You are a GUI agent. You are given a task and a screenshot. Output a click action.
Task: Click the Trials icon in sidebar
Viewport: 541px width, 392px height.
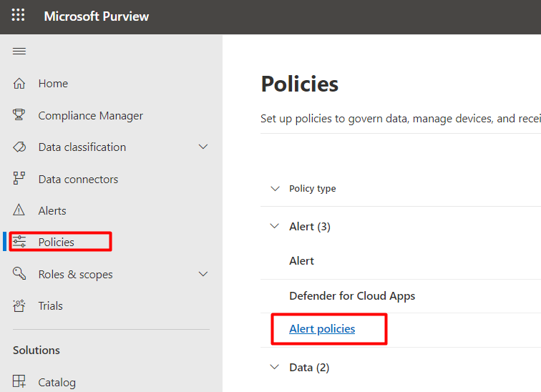[19, 305]
